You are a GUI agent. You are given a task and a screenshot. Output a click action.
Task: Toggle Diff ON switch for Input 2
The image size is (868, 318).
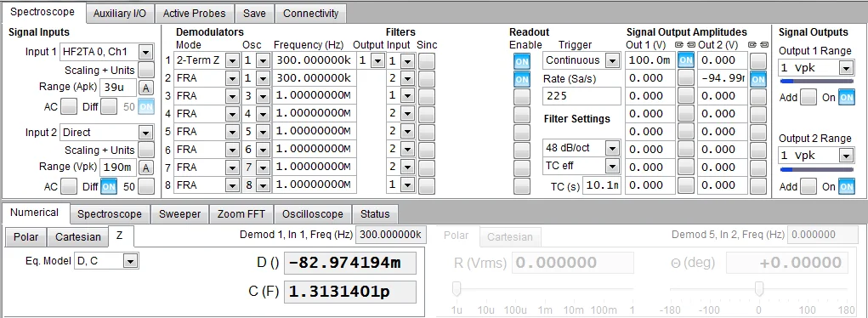pos(109,187)
